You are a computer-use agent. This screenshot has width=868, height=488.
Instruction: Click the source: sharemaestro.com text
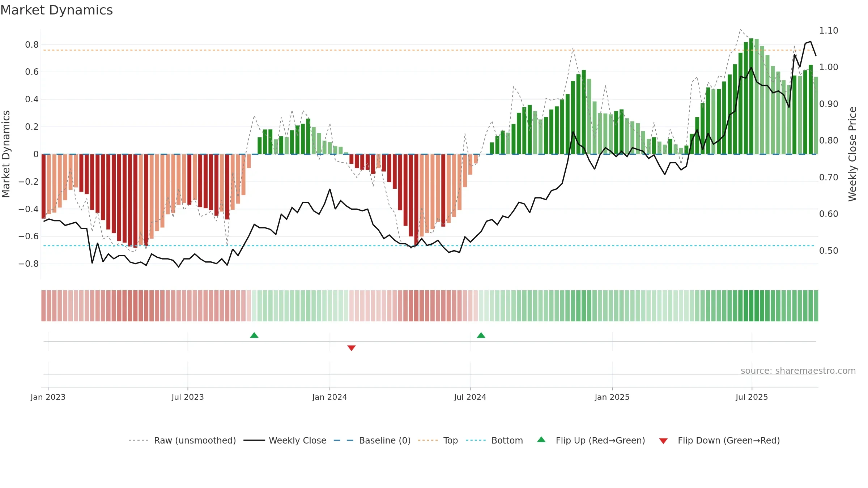(798, 371)
